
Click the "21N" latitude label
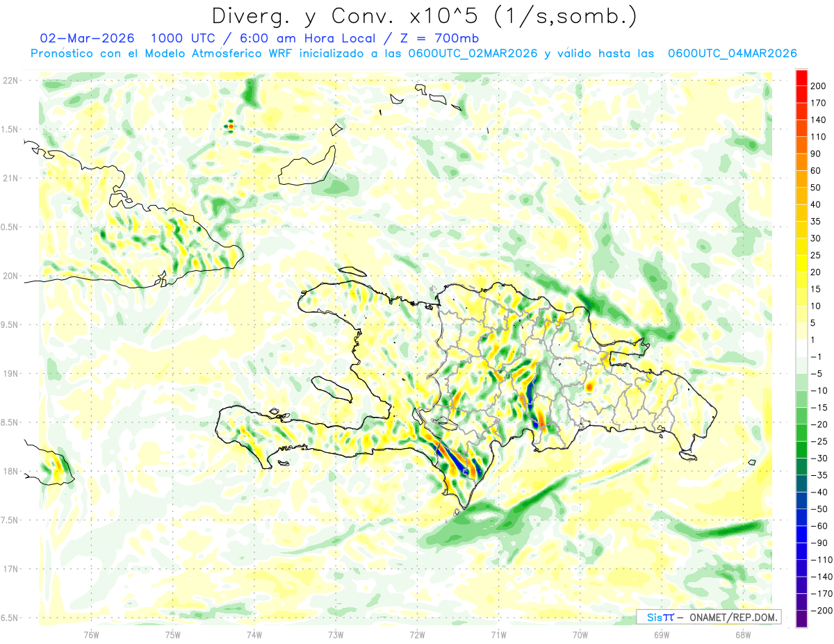pyautogui.click(x=10, y=178)
